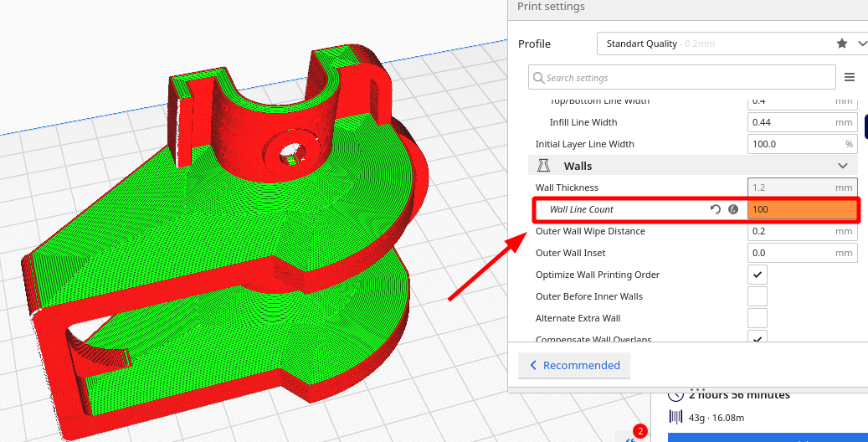
Task: Click the Top/Bottom Line Width field
Action: point(802,102)
